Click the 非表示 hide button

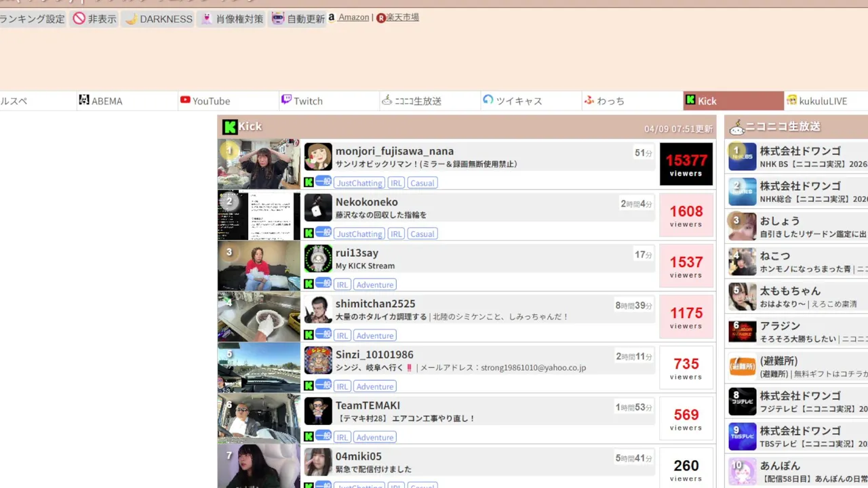click(95, 19)
